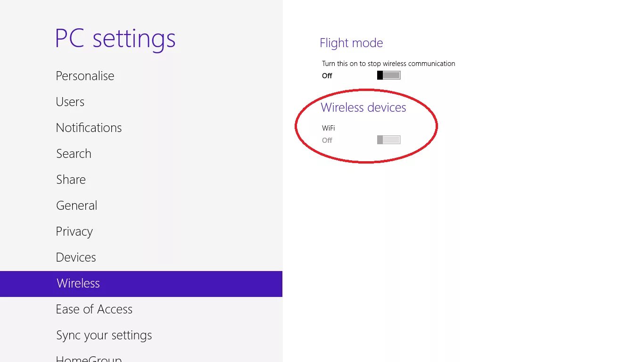
Task: Select Users in the settings list
Action: (70, 102)
